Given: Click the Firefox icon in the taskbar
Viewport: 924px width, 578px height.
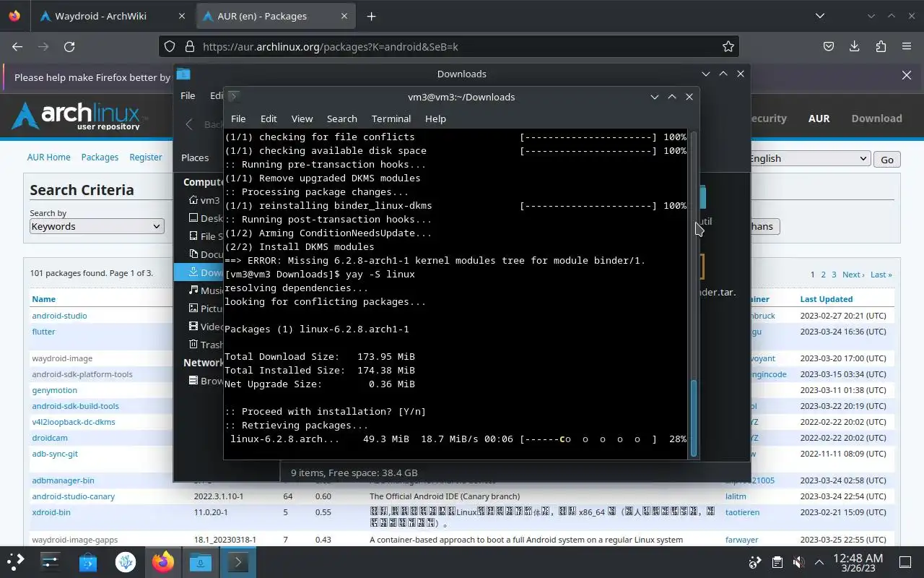Looking at the screenshot, I should [x=163, y=561].
